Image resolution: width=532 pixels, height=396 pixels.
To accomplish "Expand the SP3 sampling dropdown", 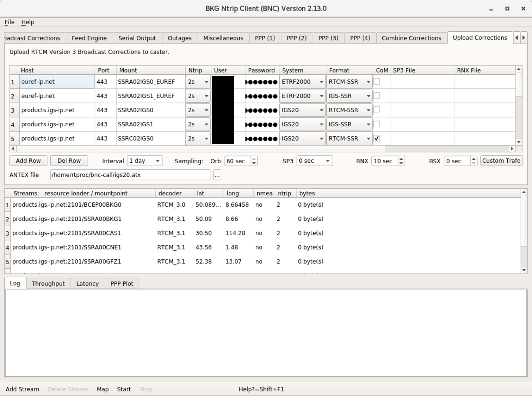I will (x=314, y=161).
